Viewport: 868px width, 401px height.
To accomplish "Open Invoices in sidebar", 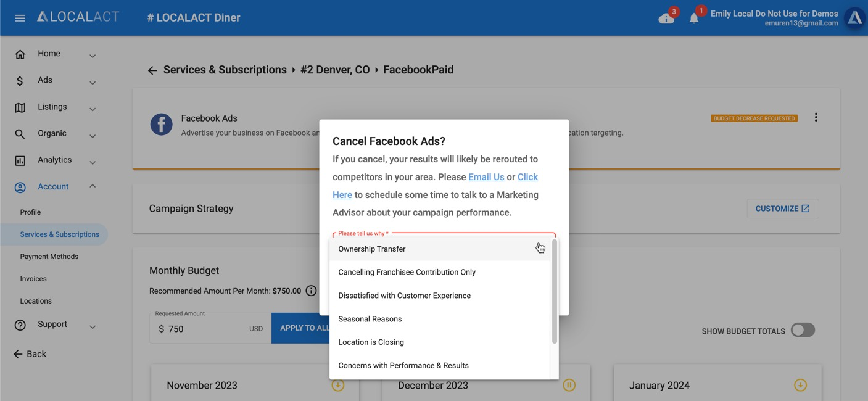I will (x=33, y=279).
